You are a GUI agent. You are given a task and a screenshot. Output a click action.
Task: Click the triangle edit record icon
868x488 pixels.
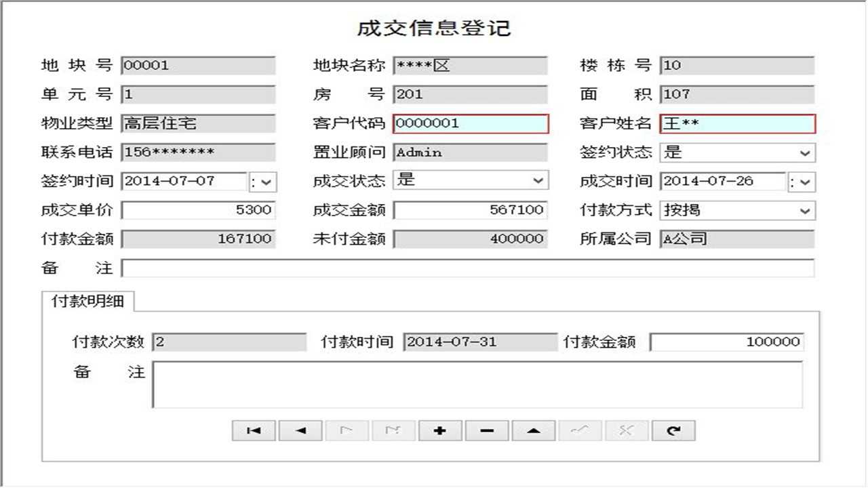tap(533, 430)
